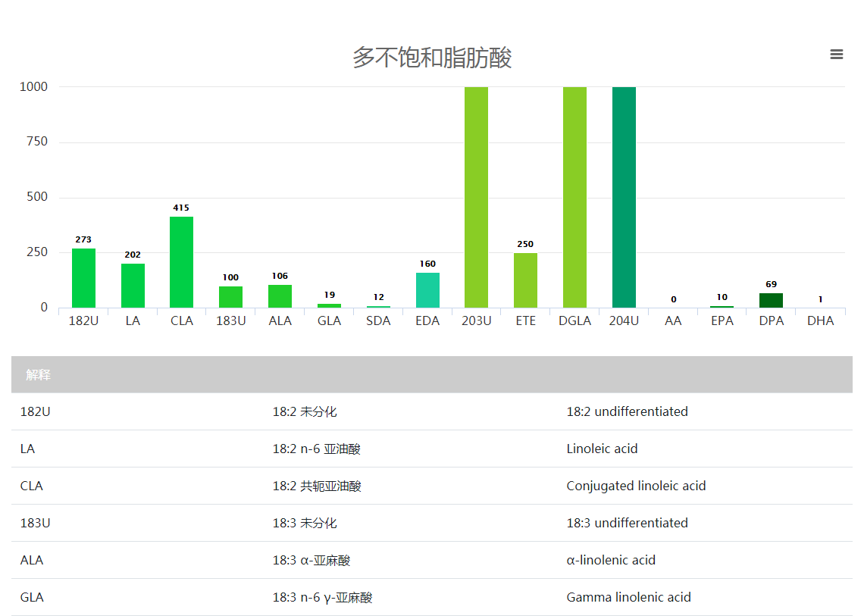The image size is (864, 616).
Task: Select the 18:2 n-6 亚油酸 cell
Action: coord(317,449)
